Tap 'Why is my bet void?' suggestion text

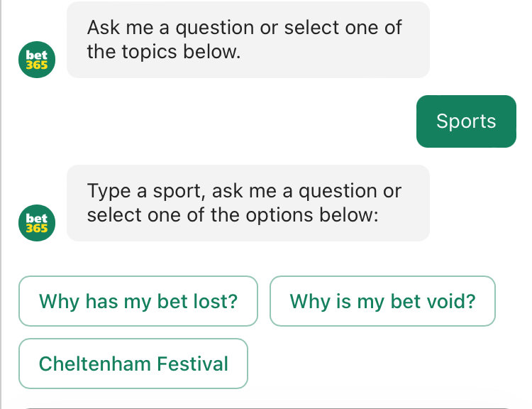coord(382,301)
